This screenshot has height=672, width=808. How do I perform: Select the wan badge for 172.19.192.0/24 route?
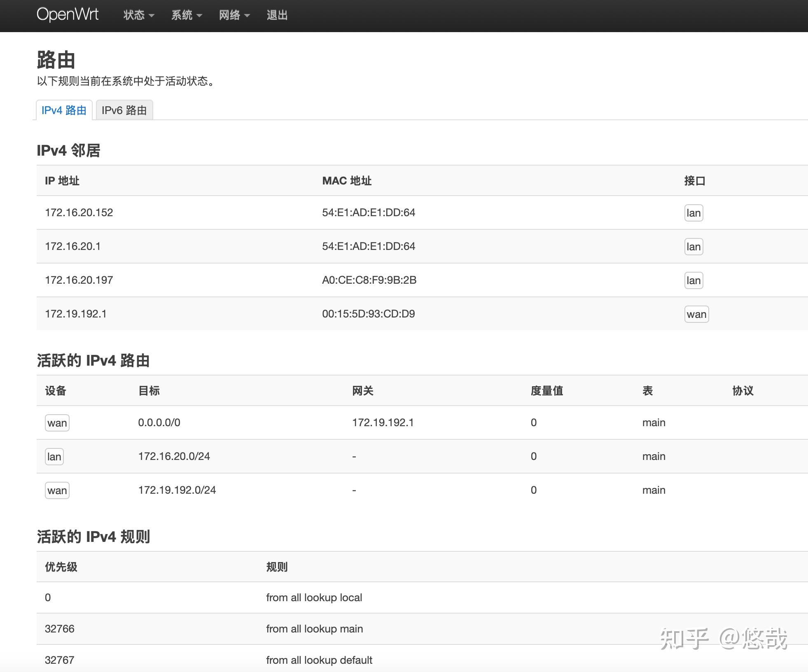57,490
